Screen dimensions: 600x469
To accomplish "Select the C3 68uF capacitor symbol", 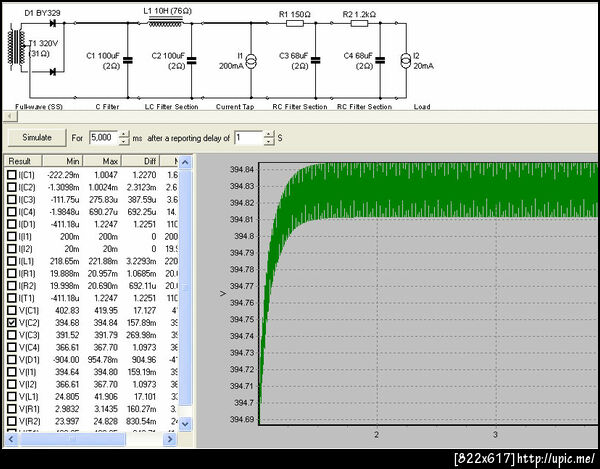I will [316, 60].
